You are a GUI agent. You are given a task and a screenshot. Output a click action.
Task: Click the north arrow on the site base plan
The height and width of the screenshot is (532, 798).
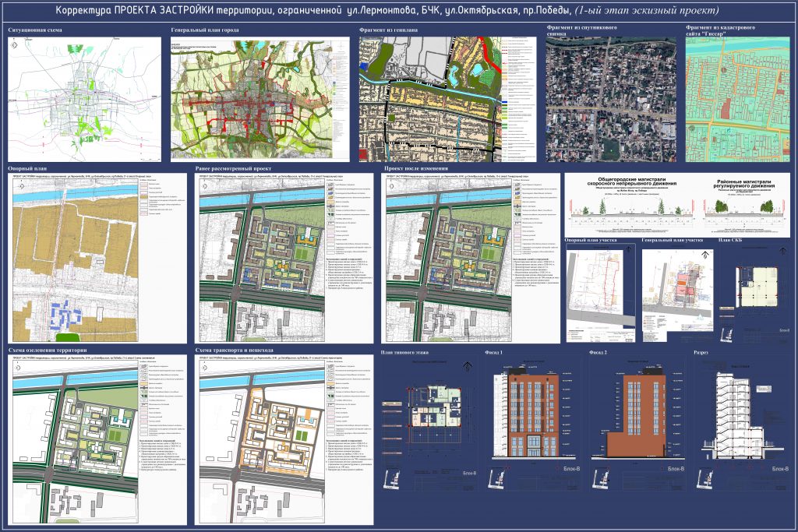tap(630, 249)
